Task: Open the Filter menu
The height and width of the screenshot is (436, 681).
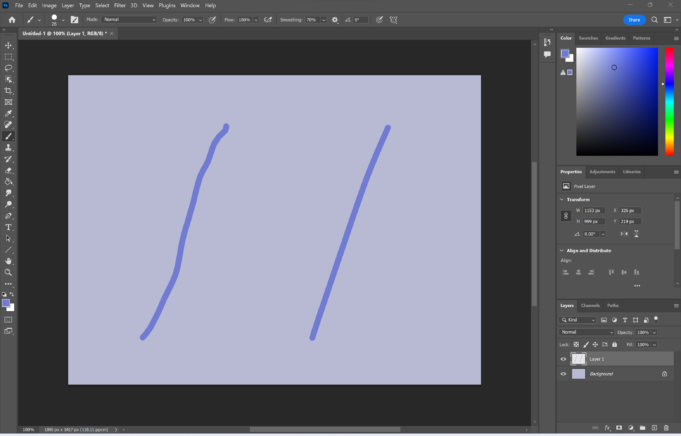Action: click(119, 6)
